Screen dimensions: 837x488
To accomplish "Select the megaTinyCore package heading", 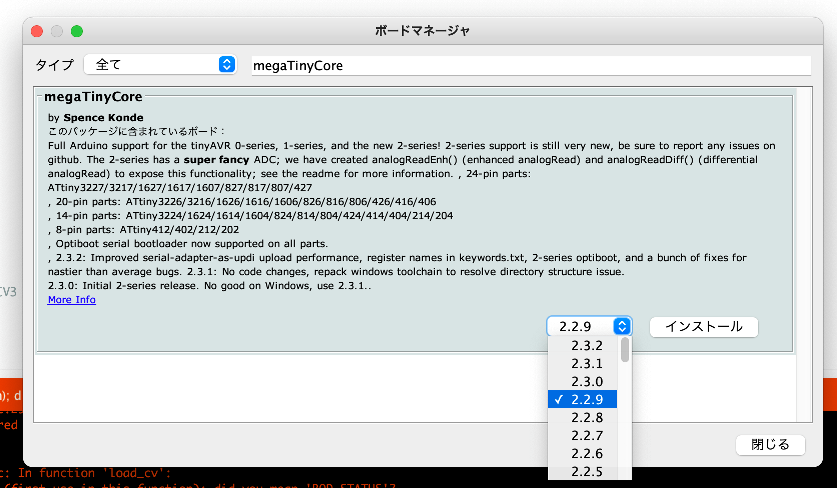I will [93, 98].
